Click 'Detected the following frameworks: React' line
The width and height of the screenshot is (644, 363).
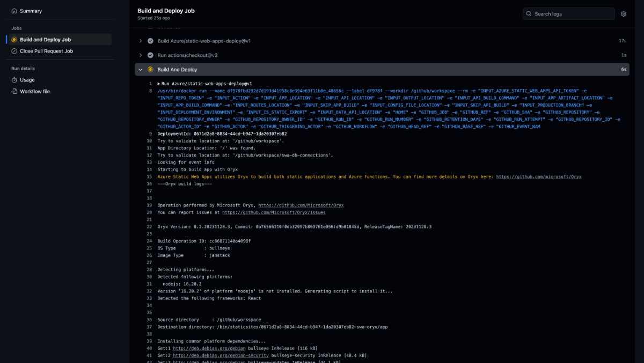pyautogui.click(x=209, y=298)
